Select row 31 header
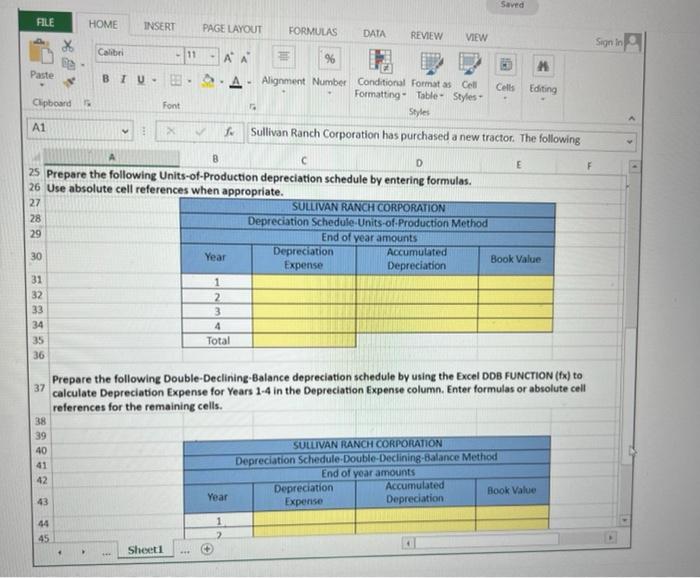 (37, 280)
